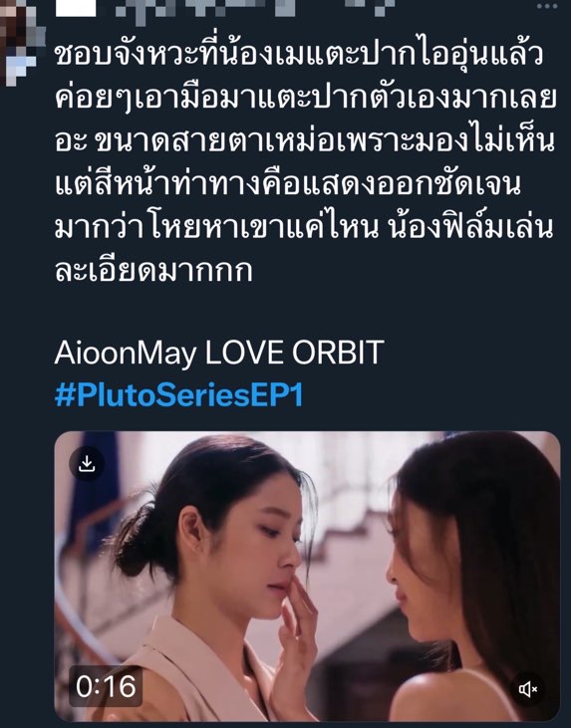Screen dimensions: 571x728
Task: Click the pixelated username at the top
Action: [254, 8]
